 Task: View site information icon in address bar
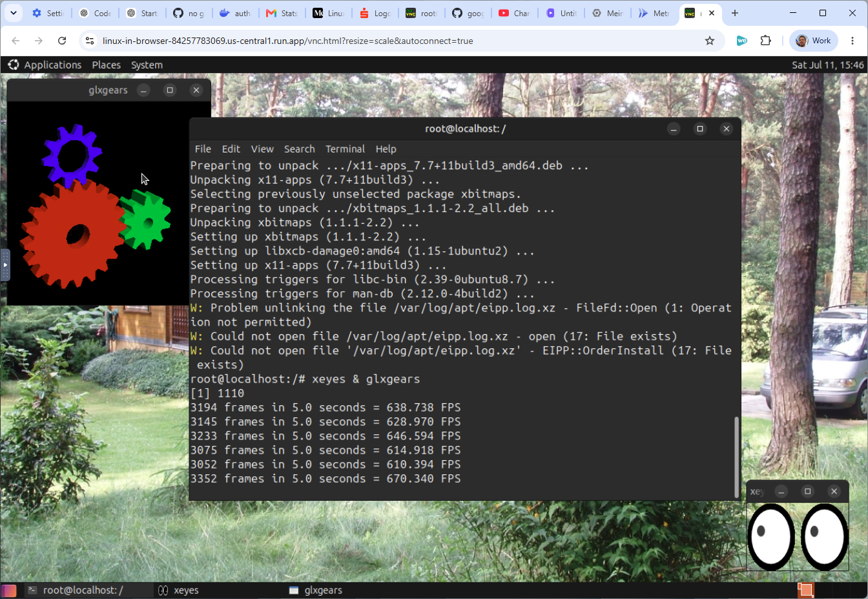(x=90, y=41)
